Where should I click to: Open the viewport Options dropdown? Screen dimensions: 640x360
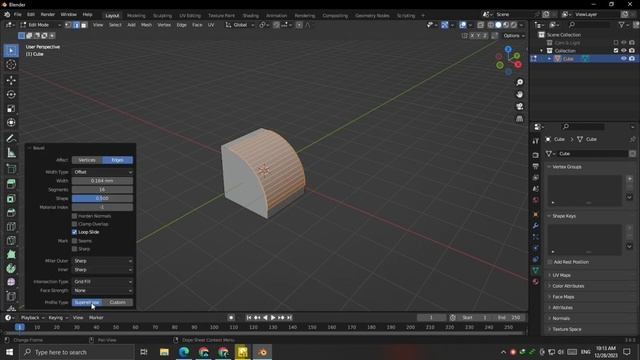[513, 36]
